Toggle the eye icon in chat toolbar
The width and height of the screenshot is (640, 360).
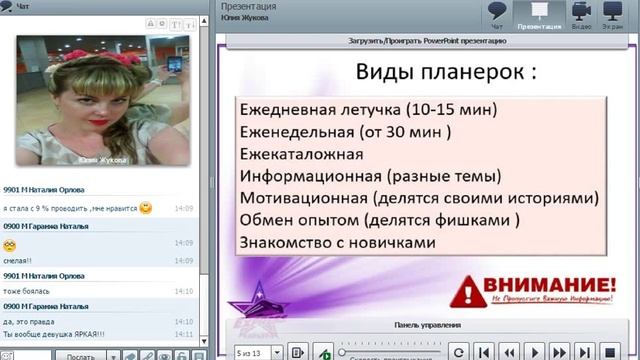pyautogui.click(x=165, y=356)
